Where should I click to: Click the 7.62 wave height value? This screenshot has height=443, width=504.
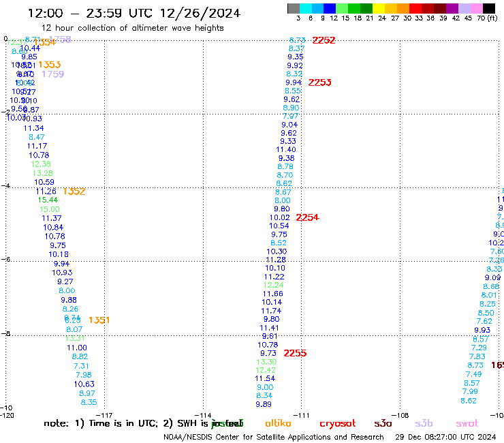(x=484, y=321)
